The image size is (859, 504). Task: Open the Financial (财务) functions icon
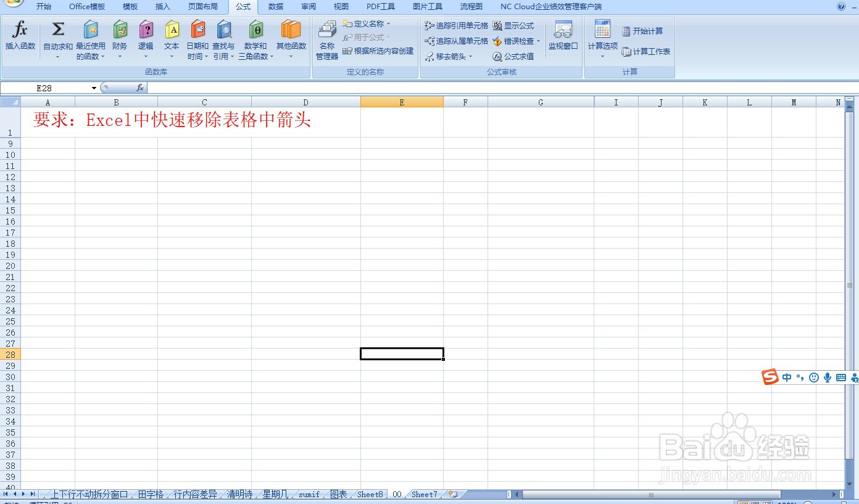(x=120, y=29)
